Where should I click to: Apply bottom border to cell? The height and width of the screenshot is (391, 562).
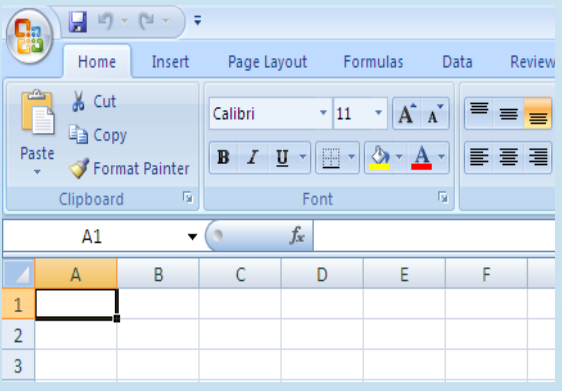pyautogui.click(x=331, y=157)
